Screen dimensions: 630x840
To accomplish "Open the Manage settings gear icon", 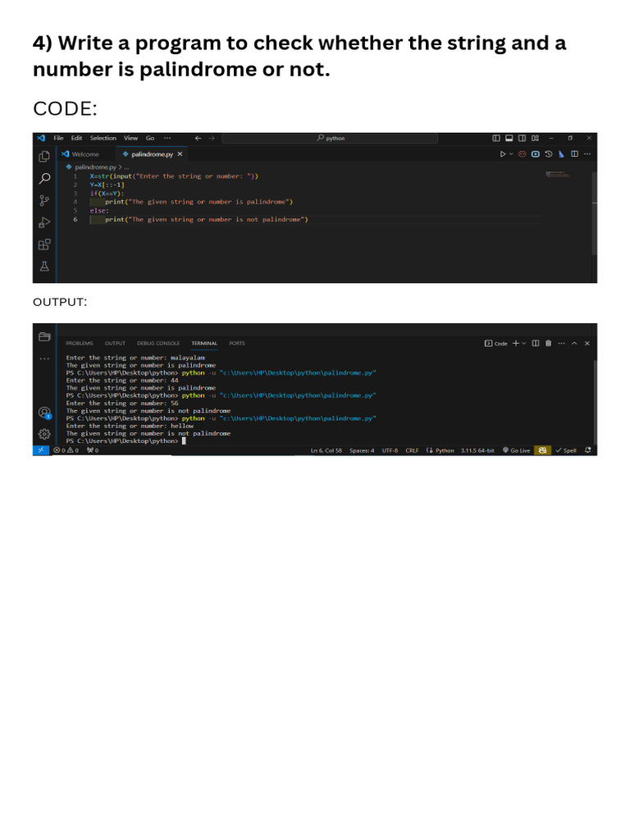I will click(44, 434).
